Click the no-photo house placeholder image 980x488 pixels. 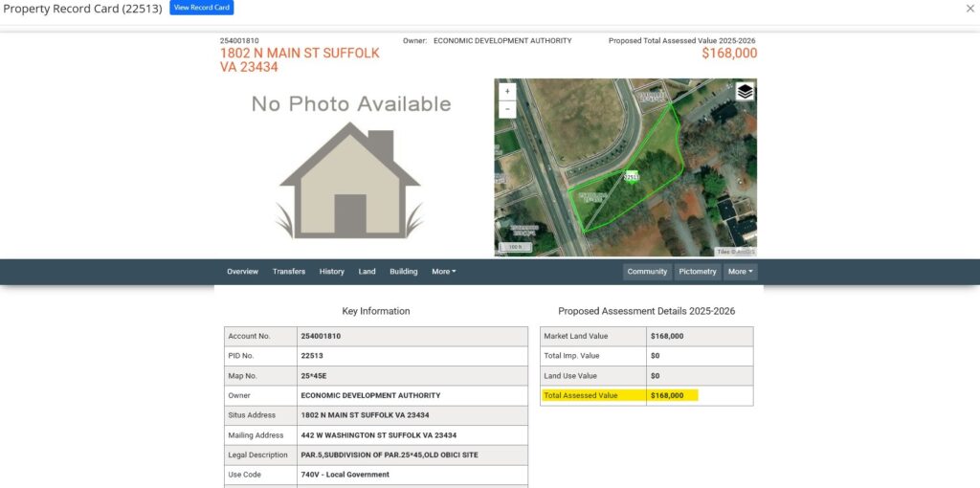(349, 180)
